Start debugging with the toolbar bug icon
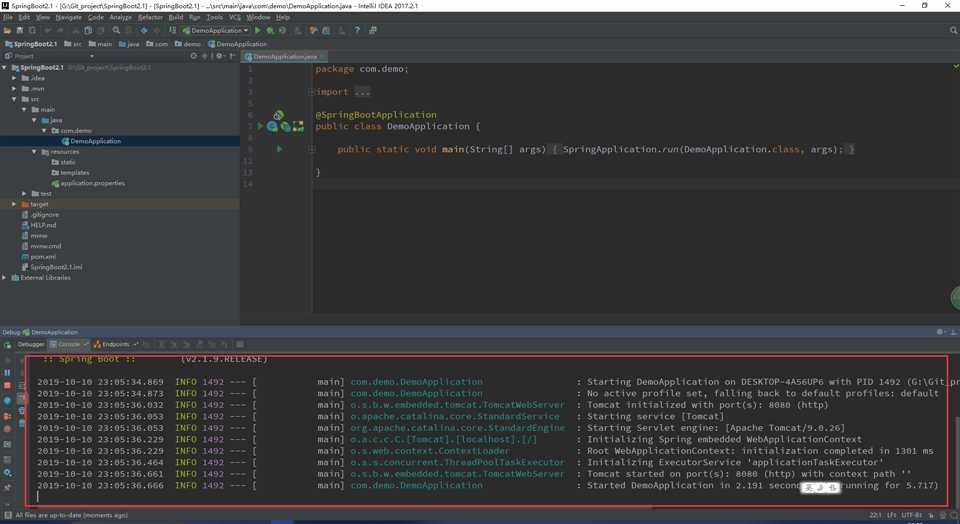Viewport: 960px width, 524px height. tap(270, 30)
